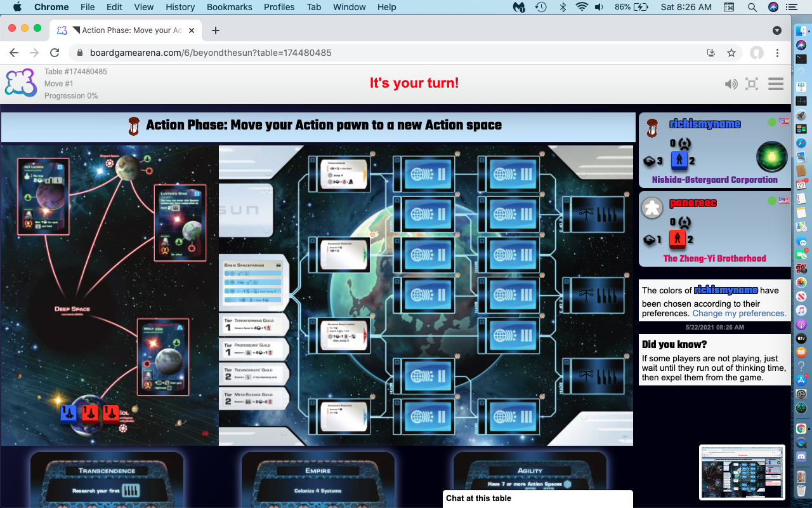The image size is (812, 508).
Task: Expand the Chrome tab search arrow
Action: [x=777, y=30]
